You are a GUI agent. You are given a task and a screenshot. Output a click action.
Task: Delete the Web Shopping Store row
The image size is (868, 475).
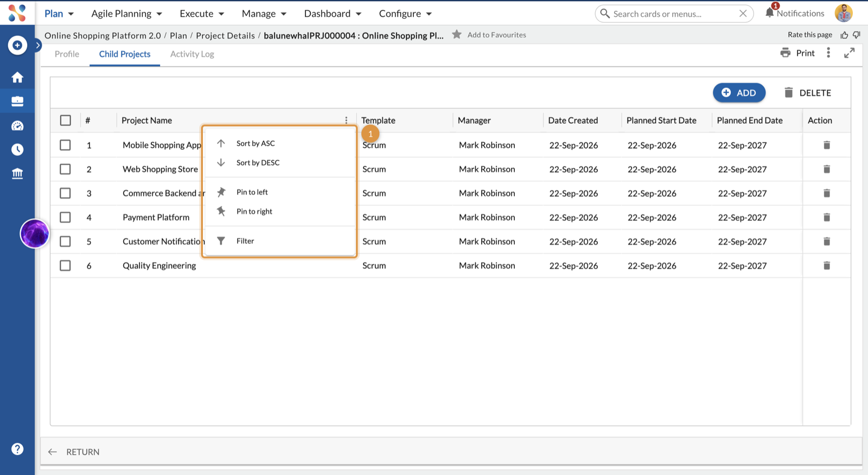827,169
